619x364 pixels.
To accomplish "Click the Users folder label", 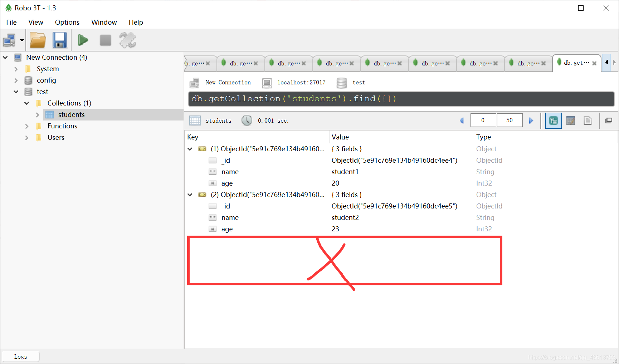I will [56, 137].
